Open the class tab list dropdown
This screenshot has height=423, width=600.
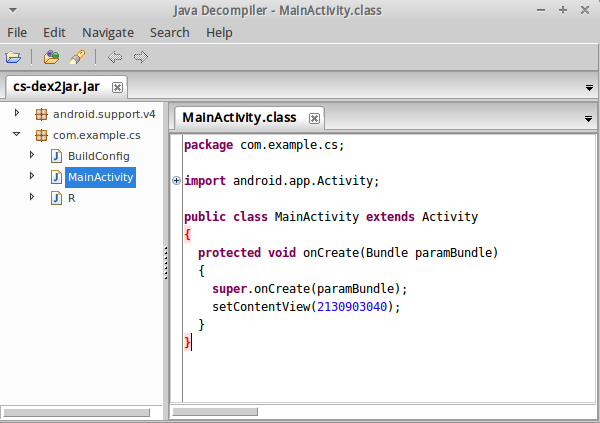coord(589,119)
